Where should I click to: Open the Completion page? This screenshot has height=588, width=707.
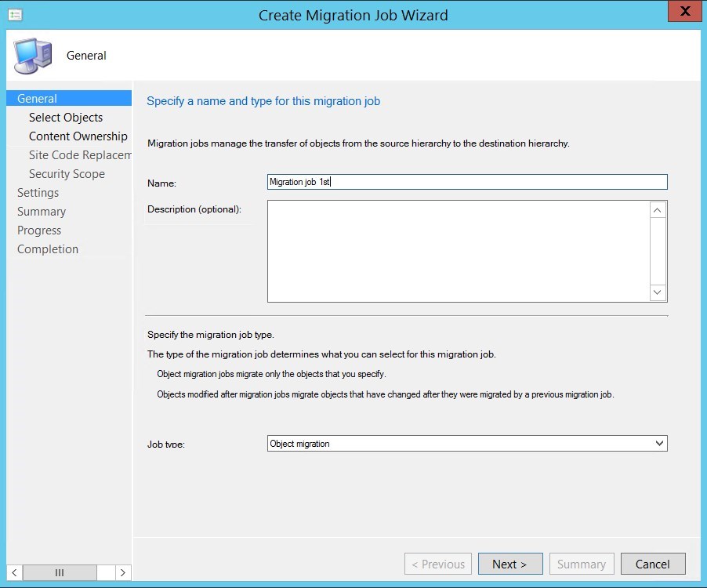(x=48, y=249)
